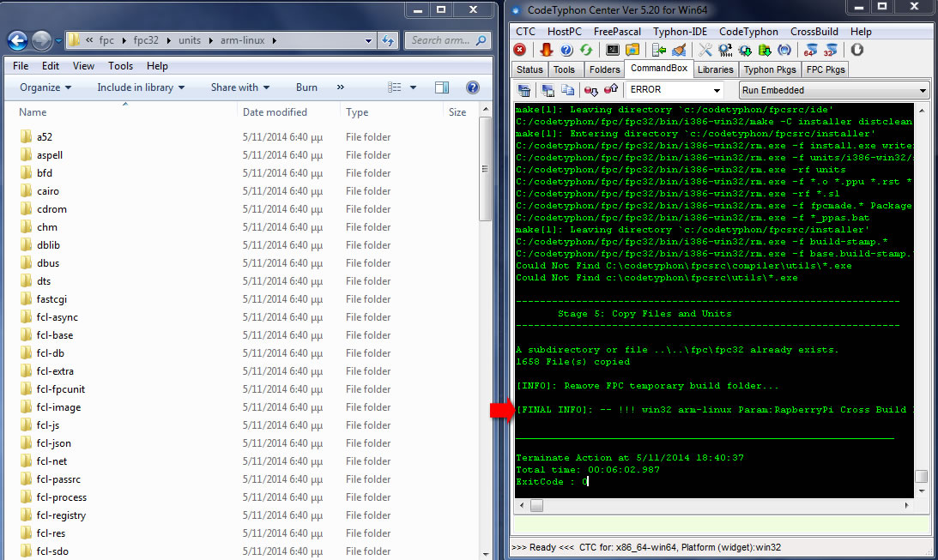
Task: Show more Explorer toolbar commands chevron
Action: click(341, 87)
